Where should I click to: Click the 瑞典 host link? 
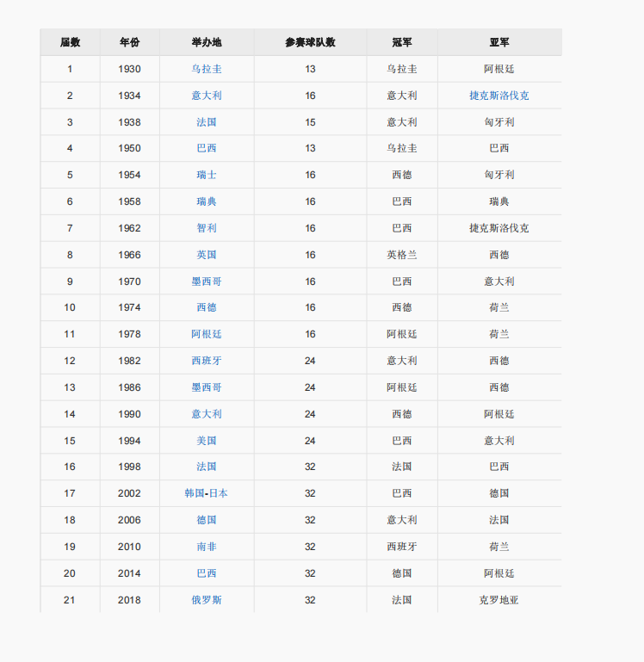[x=207, y=201]
